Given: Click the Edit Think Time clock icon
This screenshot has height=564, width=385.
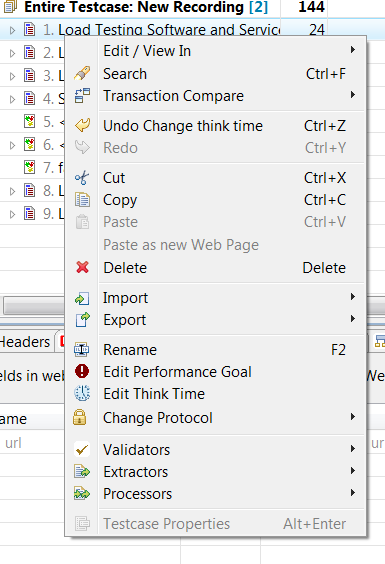Looking at the screenshot, I should [82, 394].
